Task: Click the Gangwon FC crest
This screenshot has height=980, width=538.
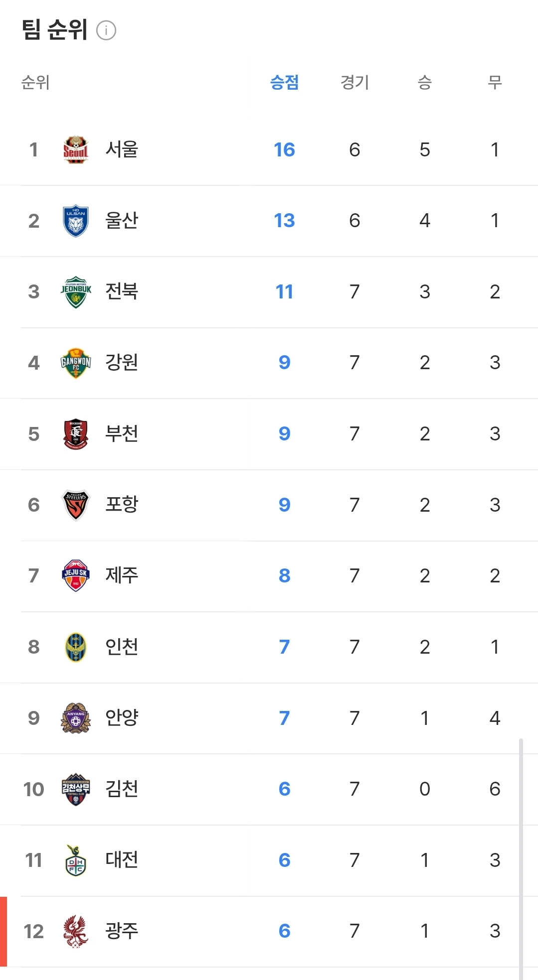Action: [x=76, y=363]
